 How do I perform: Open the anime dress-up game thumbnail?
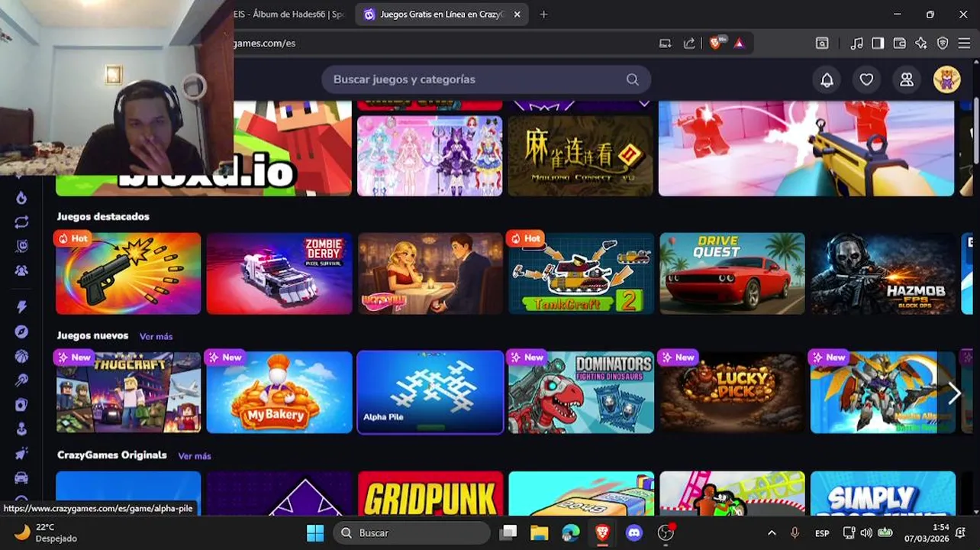(430, 156)
